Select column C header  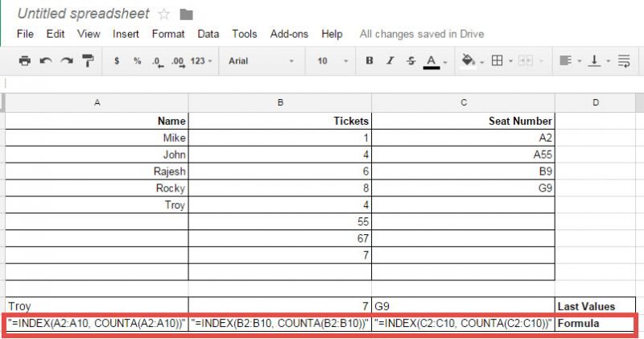(x=464, y=102)
